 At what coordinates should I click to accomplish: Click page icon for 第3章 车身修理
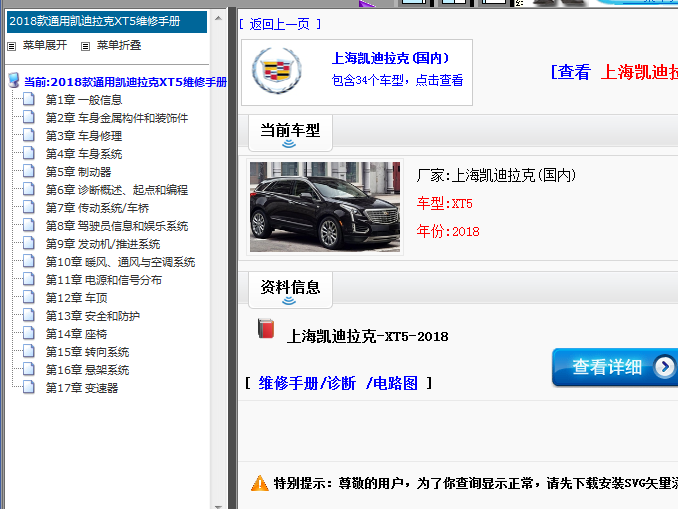pyautogui.click(x=29, y=135)
